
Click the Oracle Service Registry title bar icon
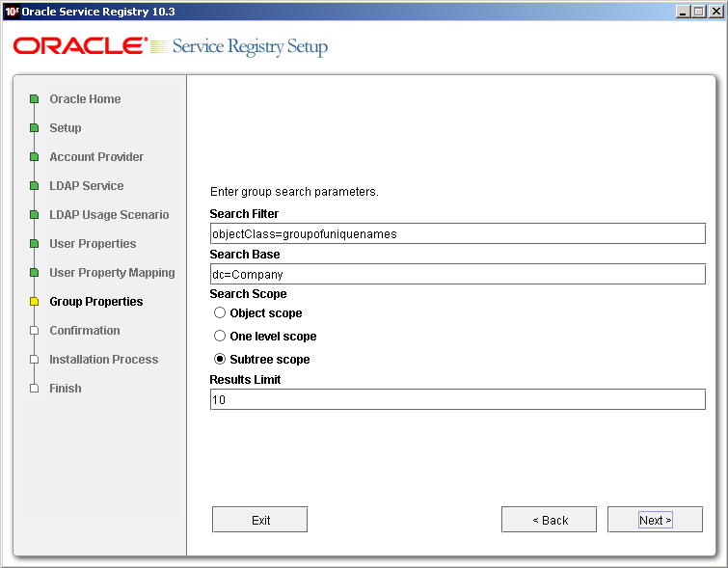click(x=12, y=12)
